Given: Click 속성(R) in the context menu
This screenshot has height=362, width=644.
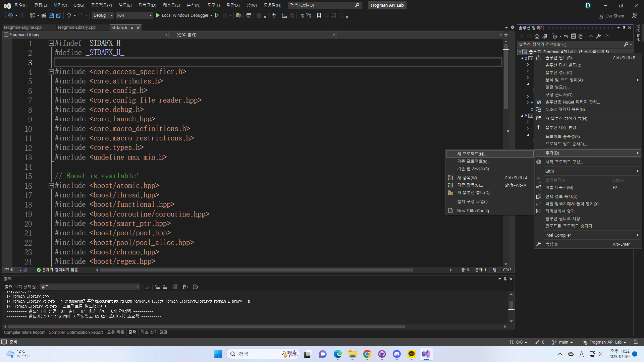Looking at the screenshot, I should (588, 244).
